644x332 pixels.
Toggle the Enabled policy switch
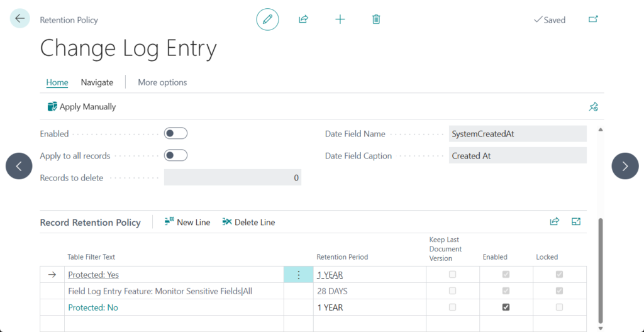[175, 133]
